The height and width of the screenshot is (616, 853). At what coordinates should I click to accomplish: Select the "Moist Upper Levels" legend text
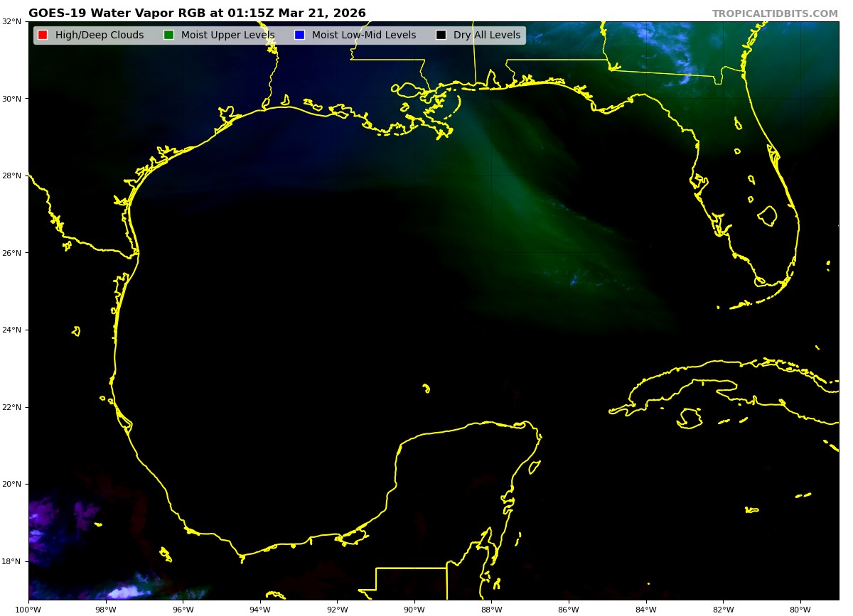(227, 35)
